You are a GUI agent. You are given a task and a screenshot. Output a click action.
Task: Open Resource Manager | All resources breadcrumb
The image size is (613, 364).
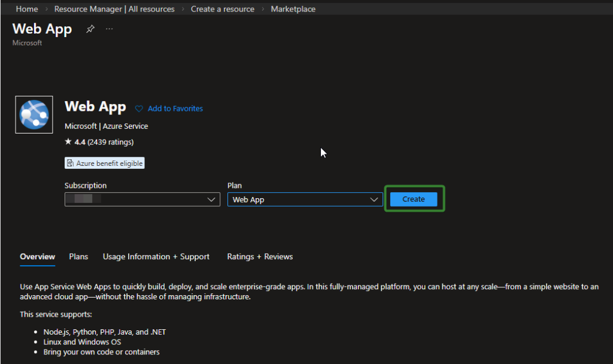(114, 9)
